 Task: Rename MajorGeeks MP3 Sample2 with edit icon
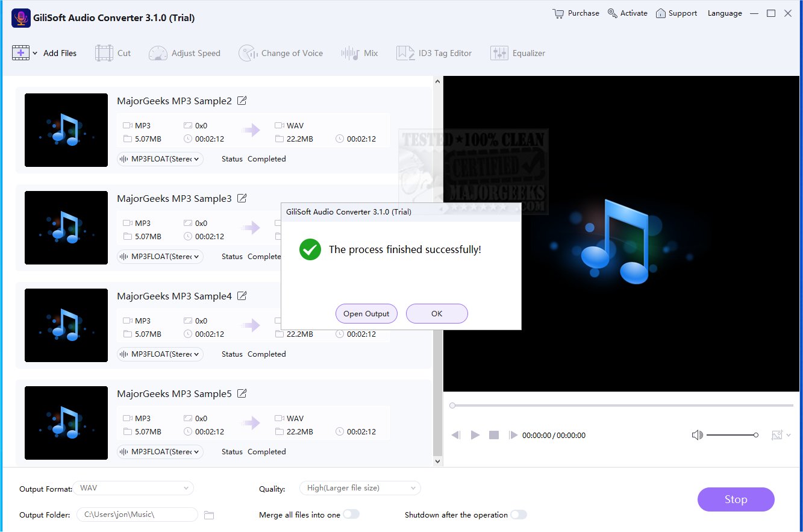click(242, 101)
